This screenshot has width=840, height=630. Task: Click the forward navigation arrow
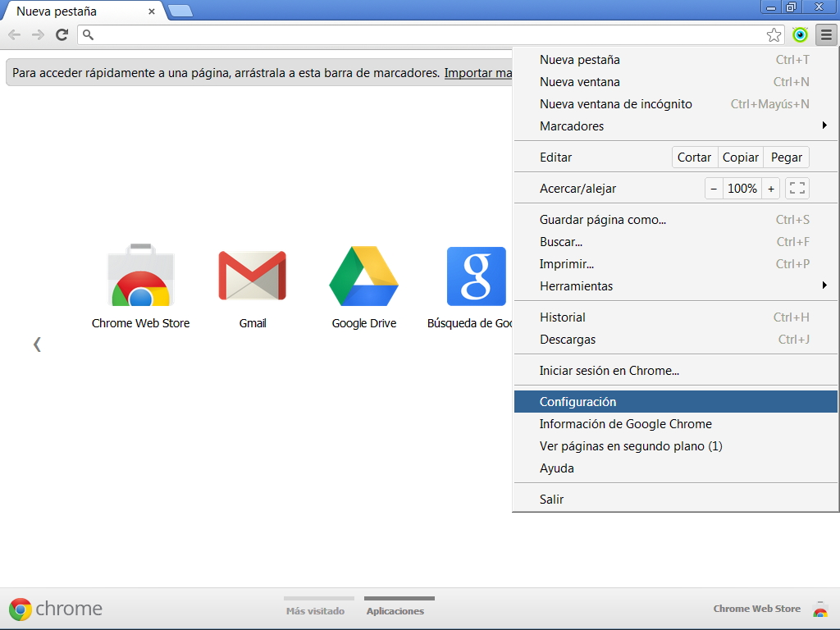38,34
